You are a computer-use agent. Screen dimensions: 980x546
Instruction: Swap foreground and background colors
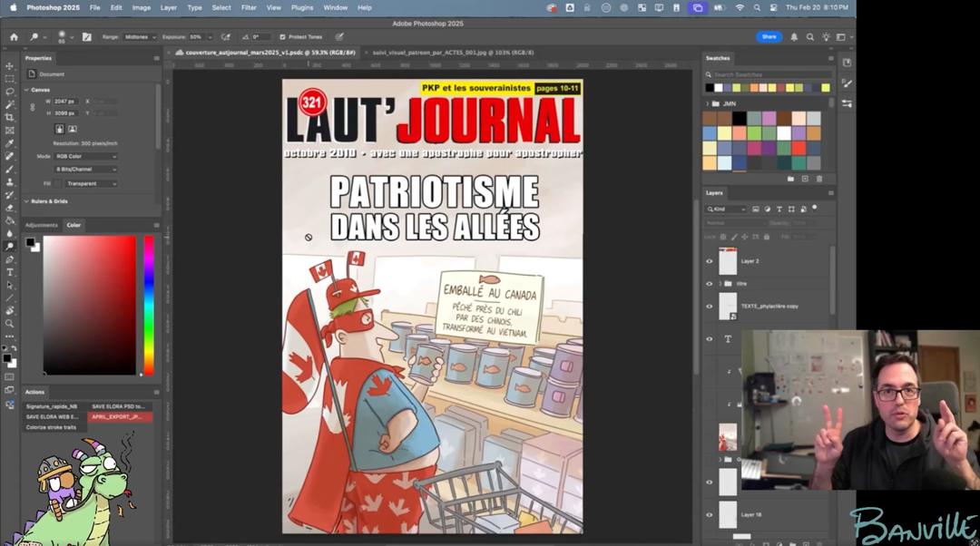(x=15, y=348)
